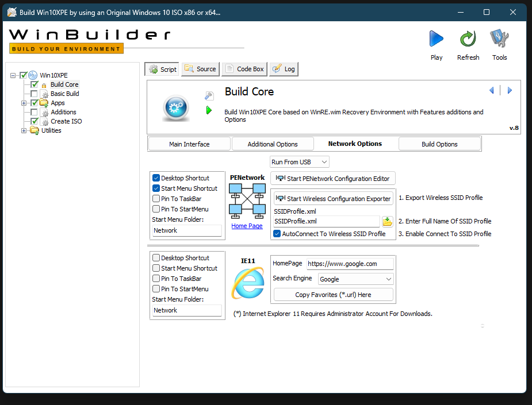Expand the Apps tree node
This screenshot has width=532, height=405.
[24, 103]
